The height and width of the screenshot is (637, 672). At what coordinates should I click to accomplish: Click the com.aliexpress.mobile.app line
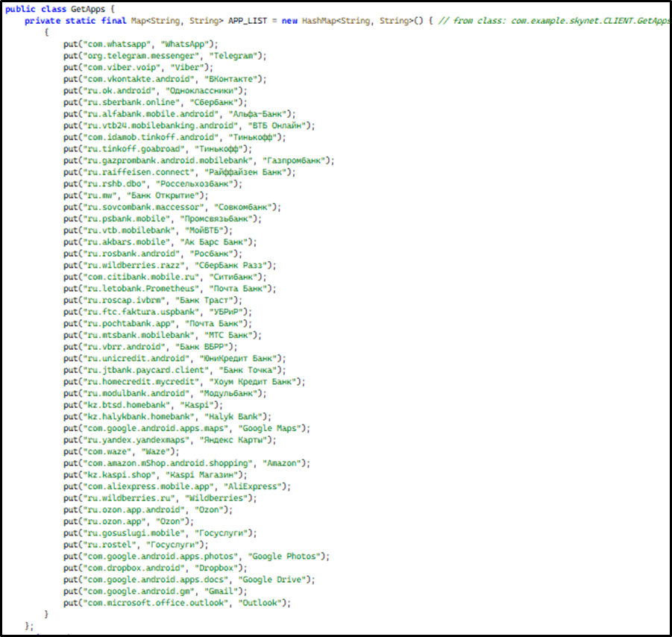177,486
